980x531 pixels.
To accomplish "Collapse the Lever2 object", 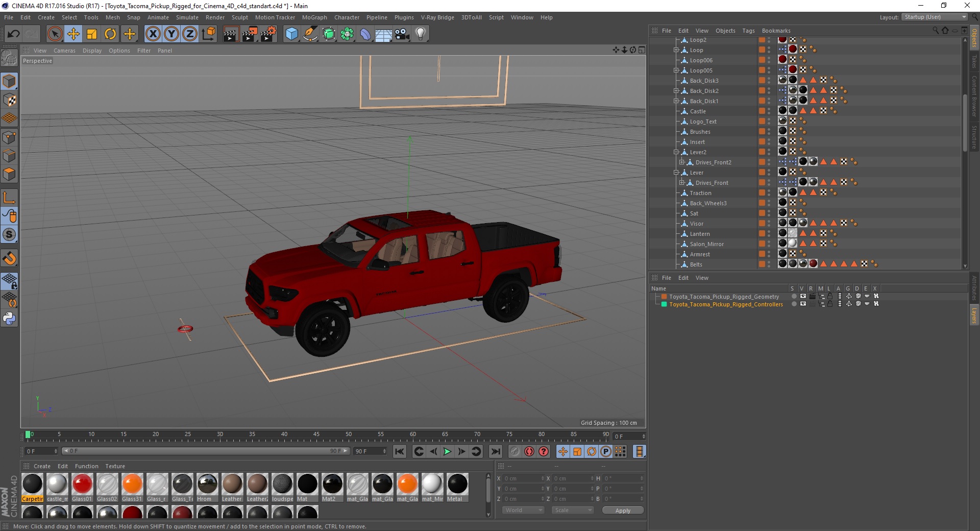I will pos(676,152).
